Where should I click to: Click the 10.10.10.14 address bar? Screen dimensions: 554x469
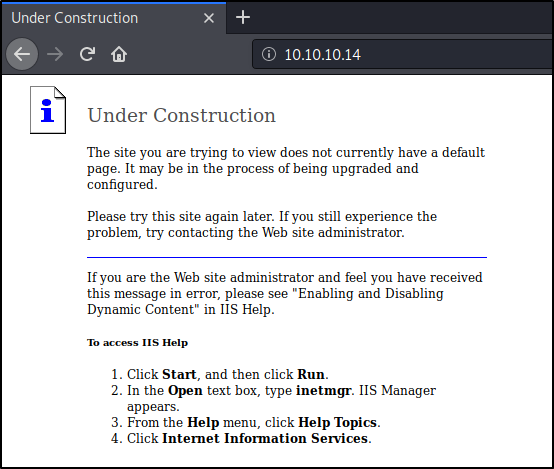[403, 54]
